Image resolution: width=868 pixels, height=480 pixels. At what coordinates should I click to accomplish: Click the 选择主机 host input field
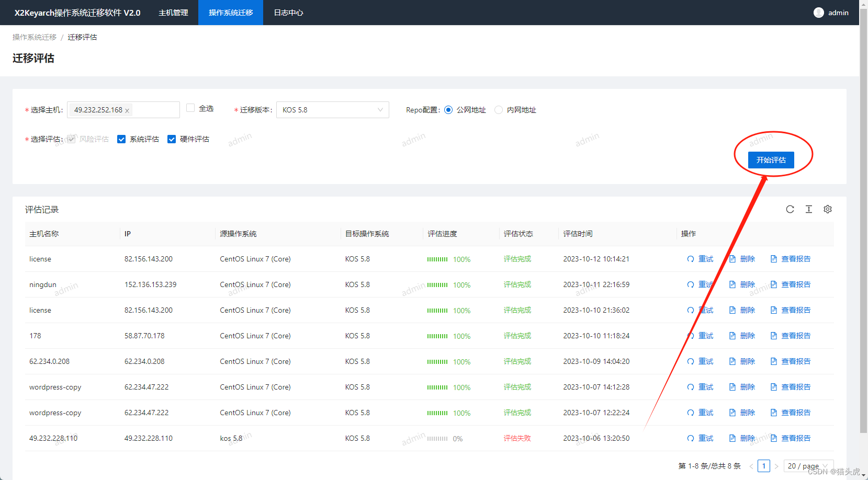[123, 110]
